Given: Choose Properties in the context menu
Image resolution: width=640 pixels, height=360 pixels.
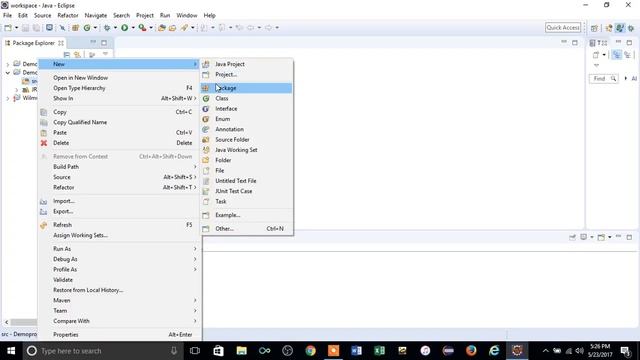Looking at the screenshot, I should tap(118, 334).
